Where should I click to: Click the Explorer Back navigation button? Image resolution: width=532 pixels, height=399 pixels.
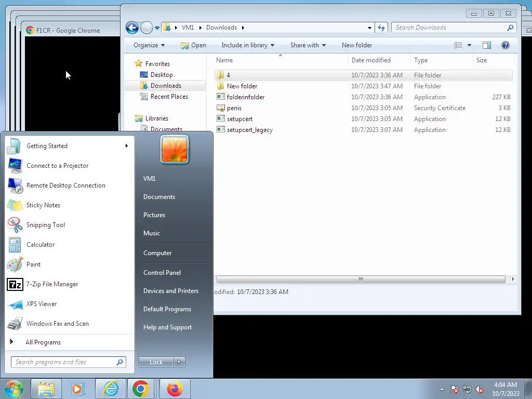132,28
